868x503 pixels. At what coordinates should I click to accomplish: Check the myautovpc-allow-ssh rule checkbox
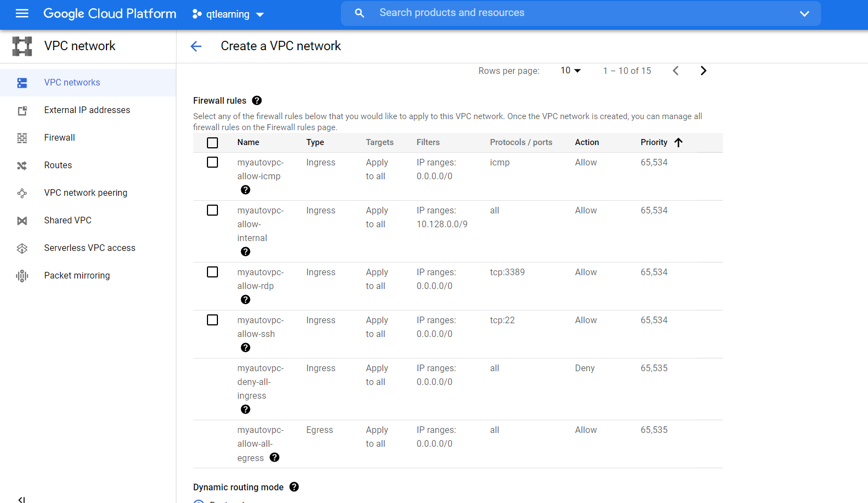pyautogui.click(x=212, y=320)
